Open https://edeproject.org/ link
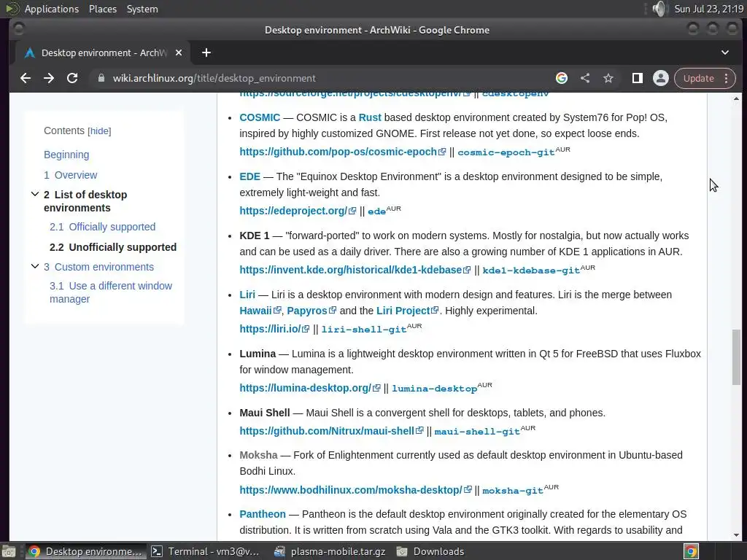 click(x=298, y=211)
